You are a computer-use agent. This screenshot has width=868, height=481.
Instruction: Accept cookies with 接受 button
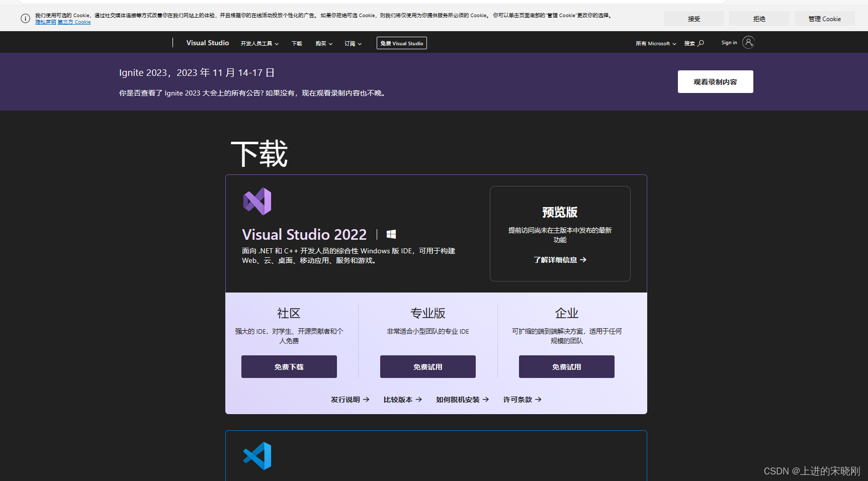(x=694, y=19)
